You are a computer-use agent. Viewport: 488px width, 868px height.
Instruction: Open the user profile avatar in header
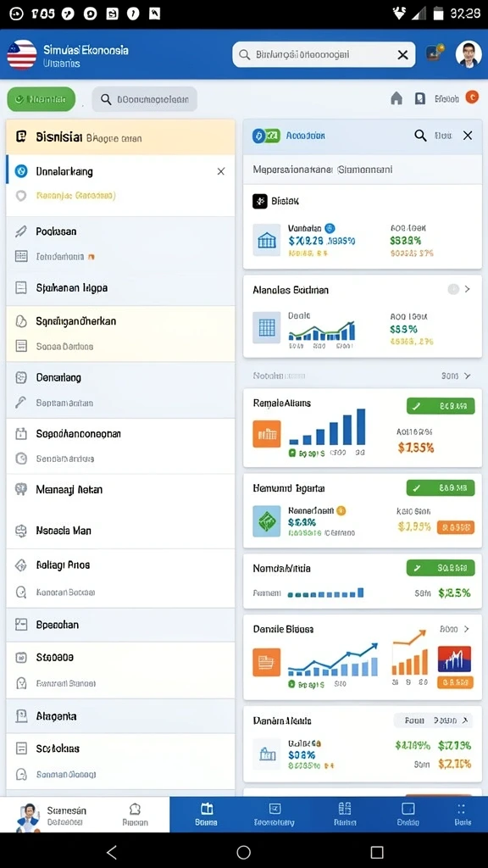tap(468, 54)
